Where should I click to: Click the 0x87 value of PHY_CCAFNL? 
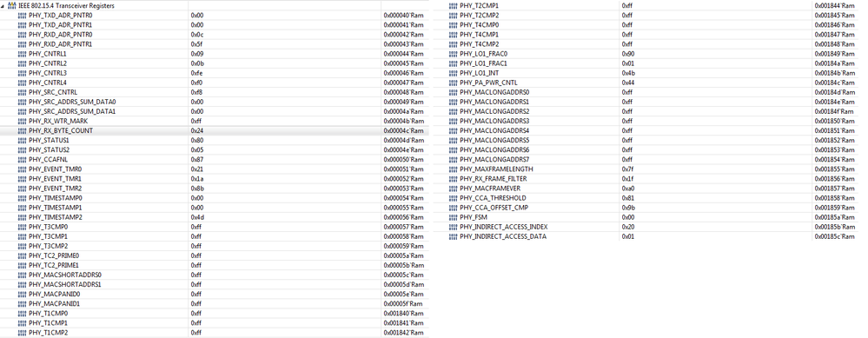point(197,159)
